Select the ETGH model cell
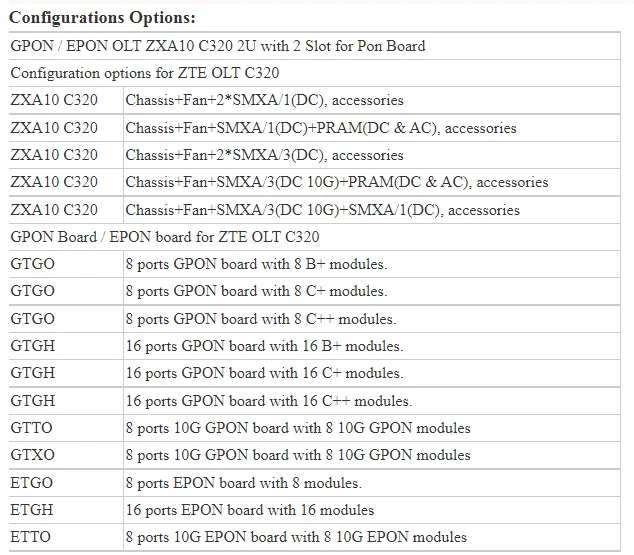The height and width of the screenshot is (555, 634). 32,510
